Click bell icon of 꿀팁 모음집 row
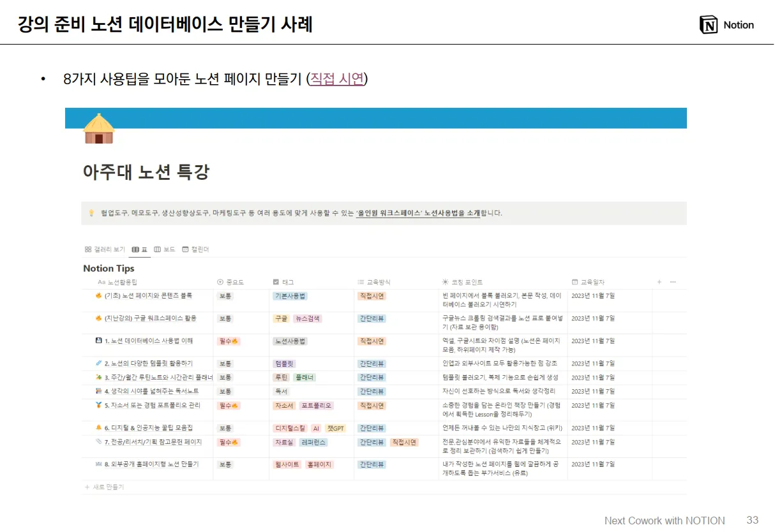The width and height of the screenshot is (775, 532). pos(99,428)
